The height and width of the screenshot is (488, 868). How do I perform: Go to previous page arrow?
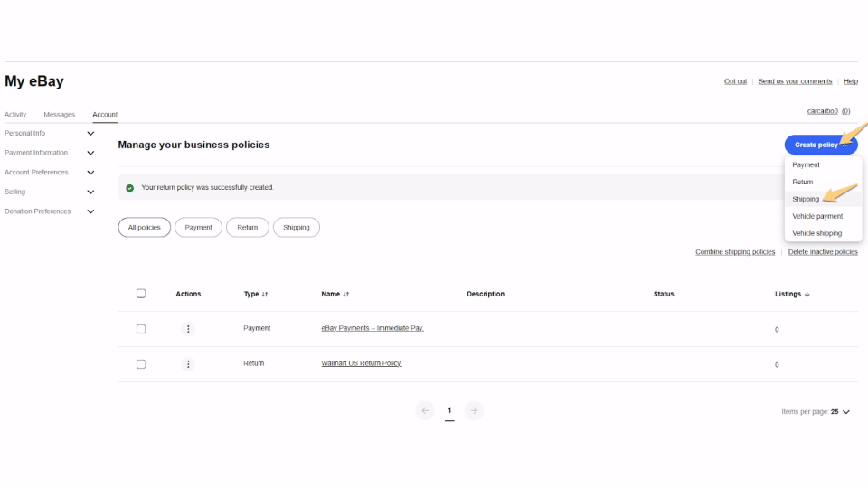pyautogui.click(x=425, y=410)
